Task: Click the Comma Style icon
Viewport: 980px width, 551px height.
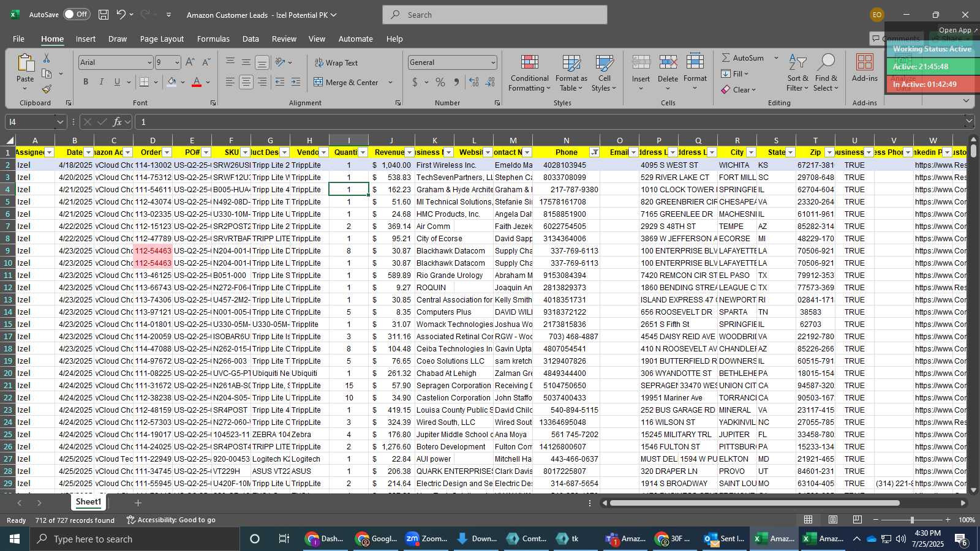Action: tap(456, 82)
